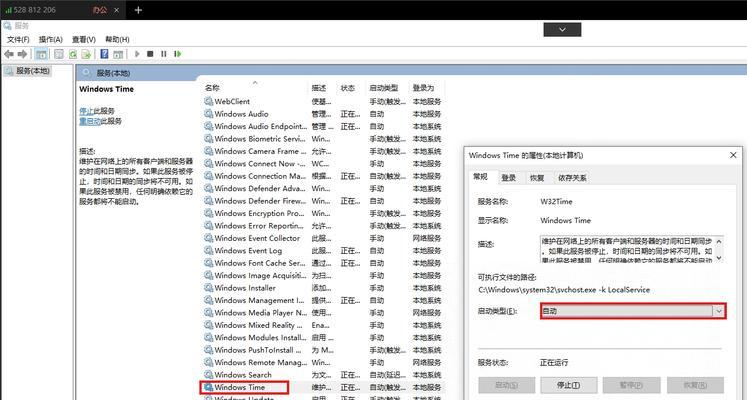Select the Windows Audio Endpoint service row

(x=323, y=126)
